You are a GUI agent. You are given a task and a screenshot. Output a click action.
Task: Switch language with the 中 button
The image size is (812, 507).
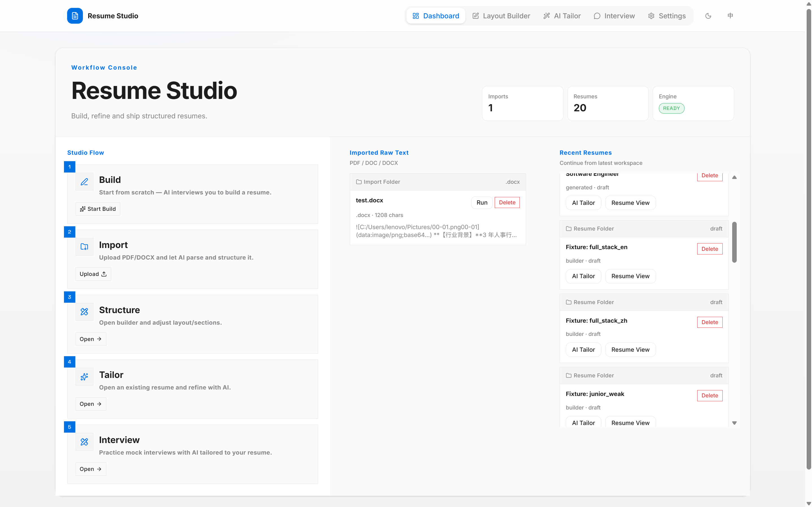coord(730,16)
